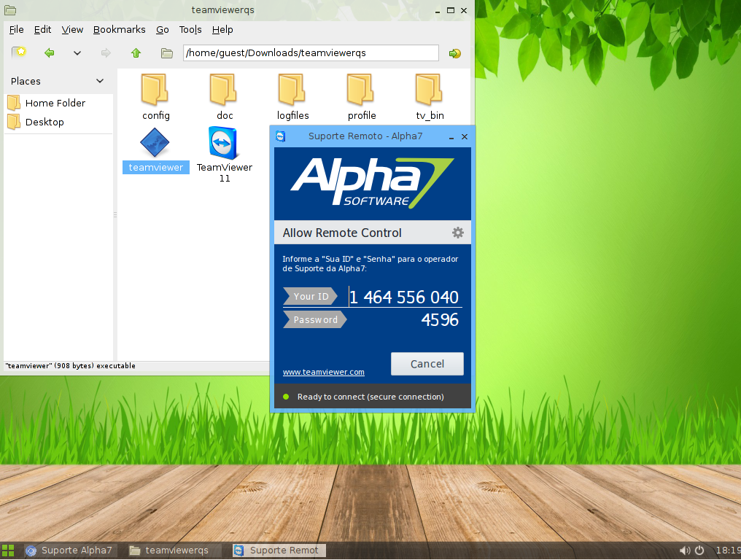Click the Your ID value 1 464 556 040
The height and width of the screenshot is (560, 741).
pyautogui.click(x=404, y=297)
